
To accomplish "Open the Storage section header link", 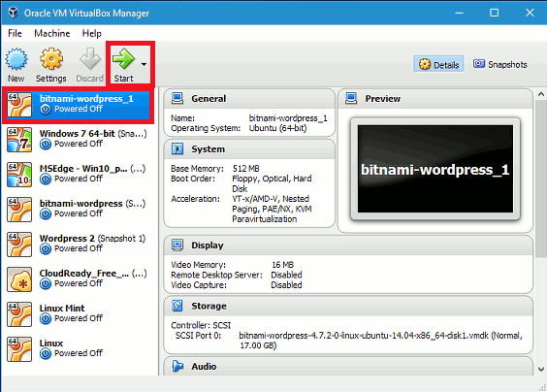I will 209,306.
